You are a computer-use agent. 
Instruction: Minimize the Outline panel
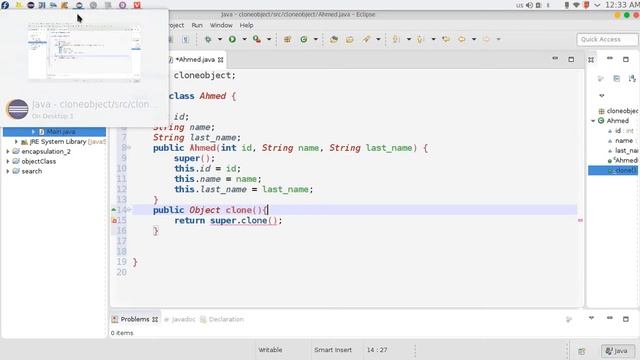[610, 59]
